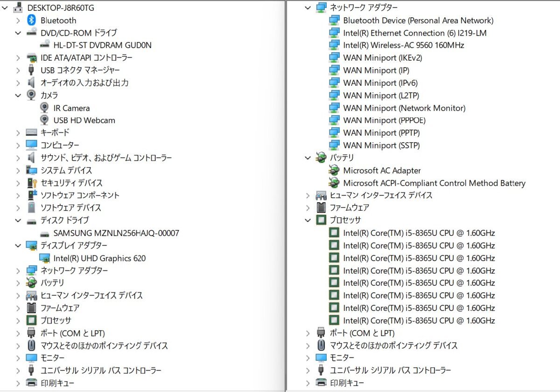Collapse the DESKTOP-J8R60TG root node
Screen dimensions: 560x392
[x=5, y=7]
